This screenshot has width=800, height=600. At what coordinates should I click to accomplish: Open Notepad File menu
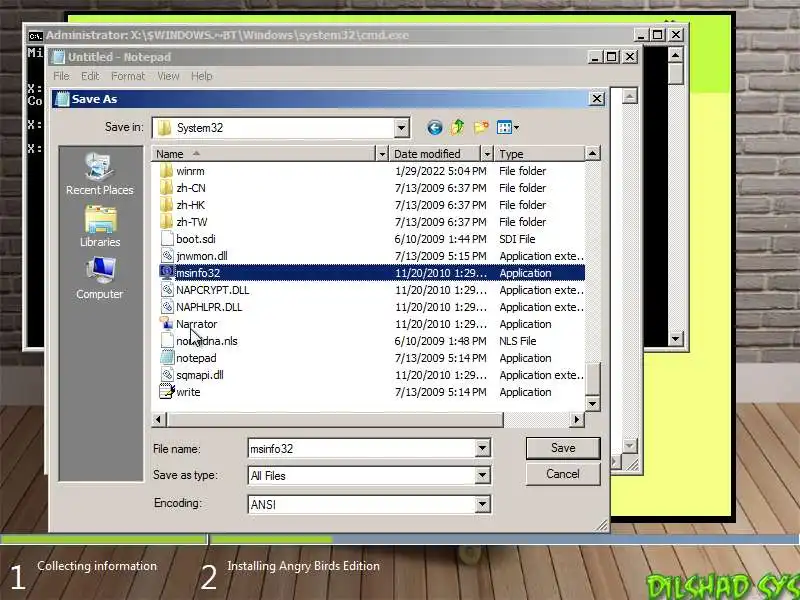point(61,76)
